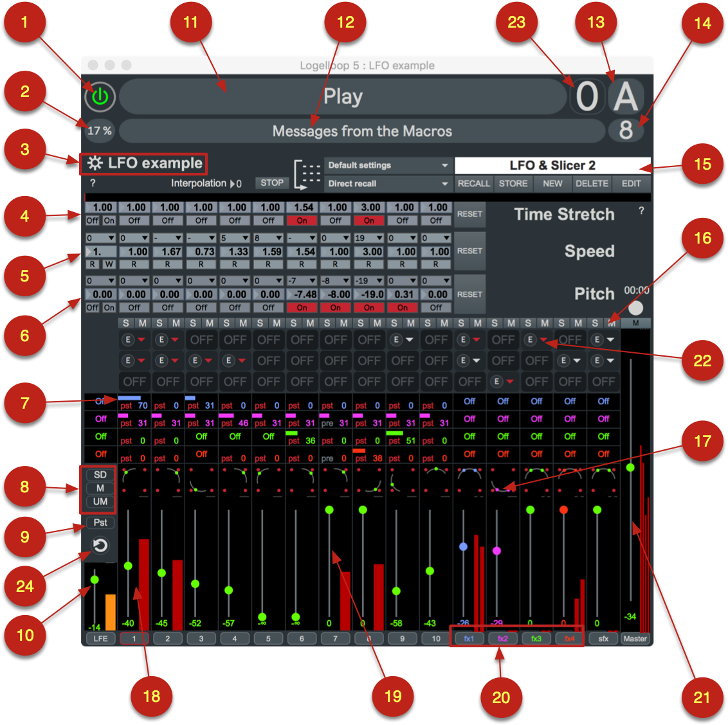The width and height of the screenshot is (728, 725).
Task: Open fx2 third-row insert E editor
Action: pyautogui.click(x=496, y=382)
